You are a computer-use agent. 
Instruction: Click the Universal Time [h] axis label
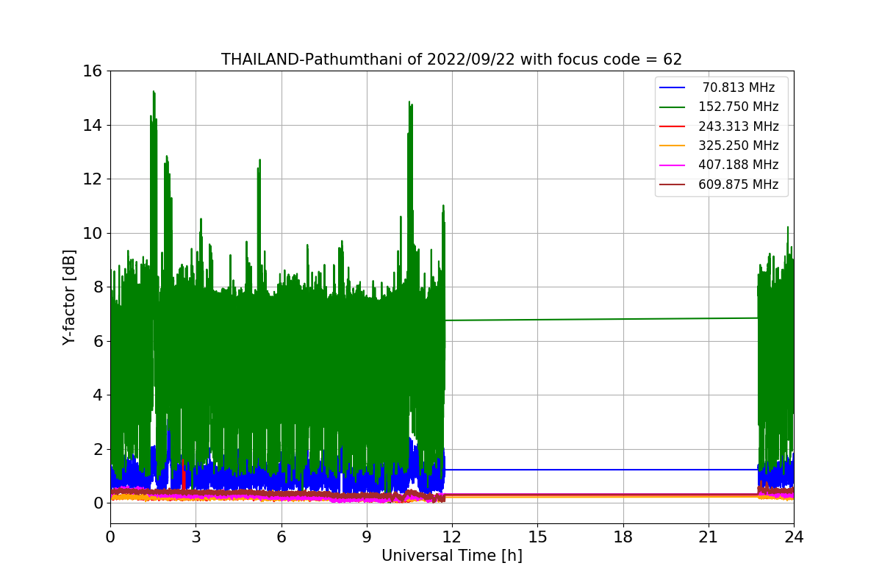(x=451, y=556)
